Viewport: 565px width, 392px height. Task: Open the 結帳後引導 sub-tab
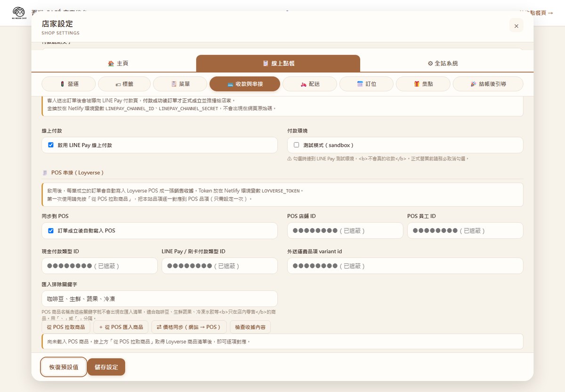(x=488, y=84)
